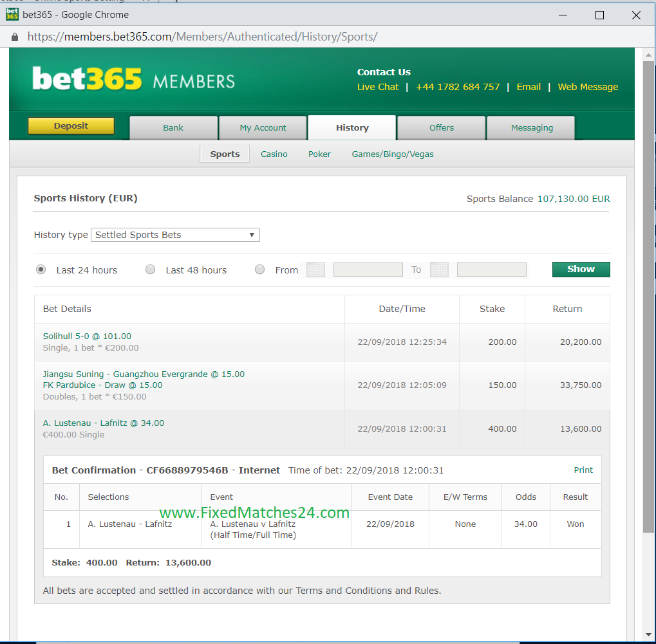The image size is (656, 644).
Task: Open the Messaging tab
Action: (532, 127)
